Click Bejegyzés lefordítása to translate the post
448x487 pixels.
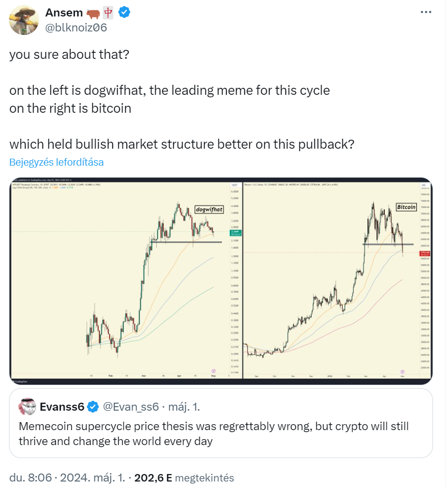coord(56,162)
